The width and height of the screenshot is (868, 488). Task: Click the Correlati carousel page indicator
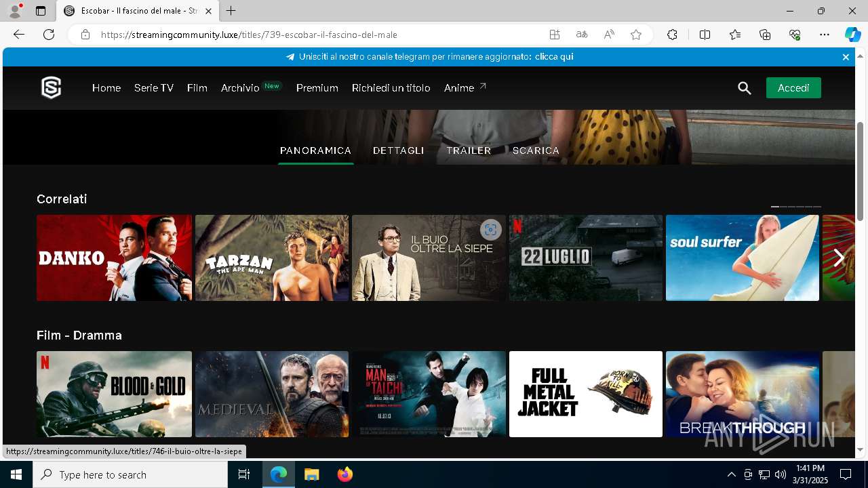coord(796,206)
